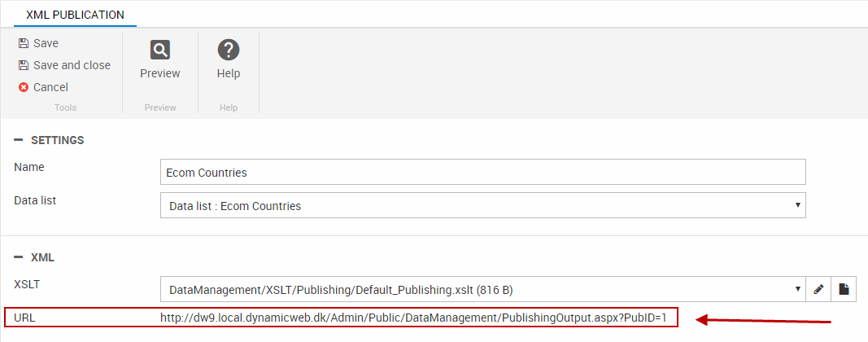The image size is (868, 342).
Task: Select the XML PUBLICATION tab
Action: (x=75, y=15)
